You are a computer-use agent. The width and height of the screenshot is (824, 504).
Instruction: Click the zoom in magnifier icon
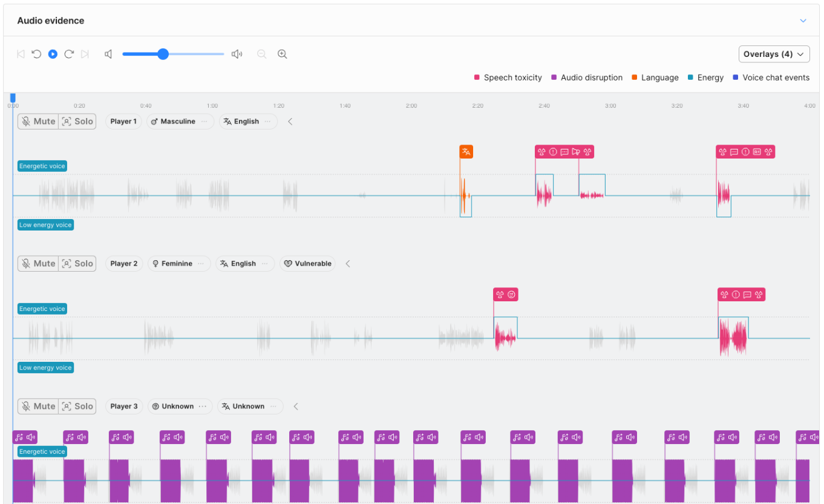point(282,54)
